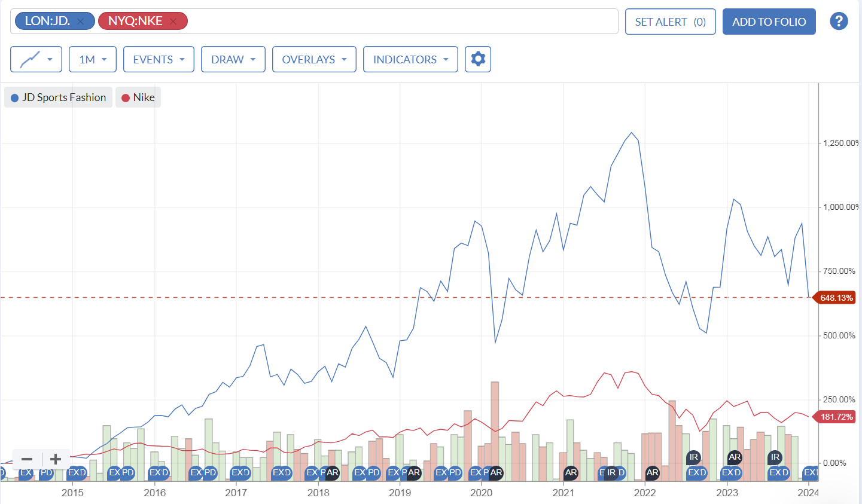The height and width of the screenshot is (504, 862).
Task: Click the 250.00% axis label
Action: pos(839,399)
